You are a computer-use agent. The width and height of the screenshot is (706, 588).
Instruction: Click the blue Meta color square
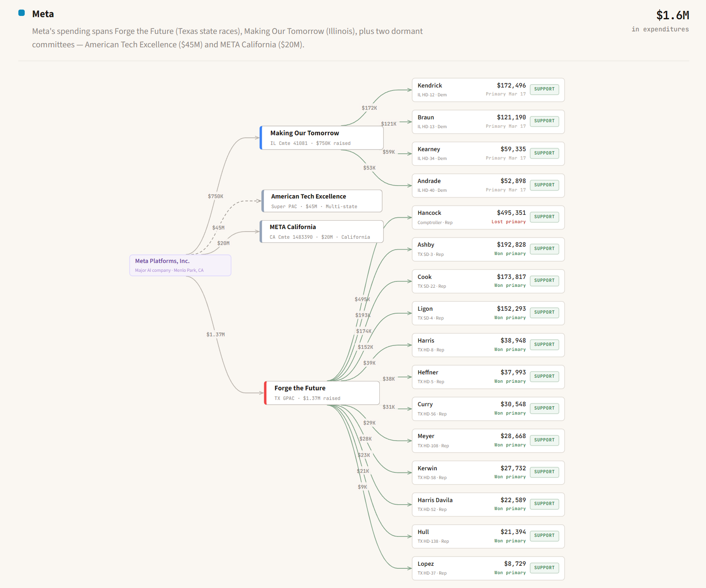click(x=22, y=13)
